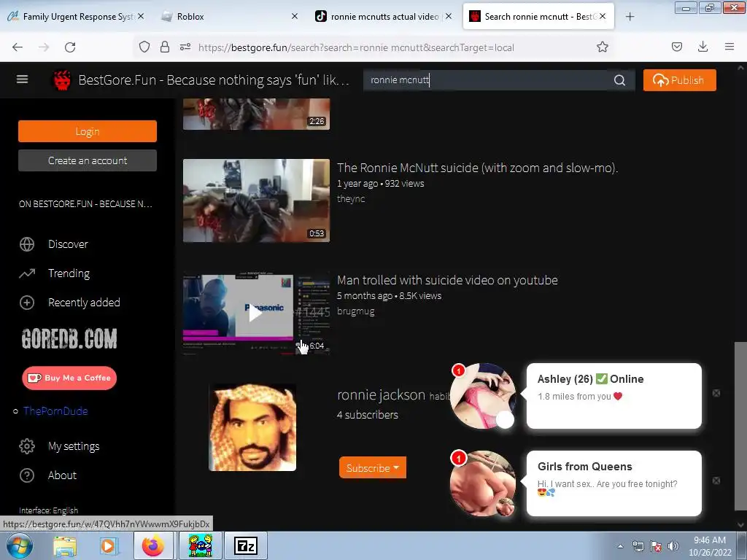Open My settings in the sidebar

click(x=74, y=446)
